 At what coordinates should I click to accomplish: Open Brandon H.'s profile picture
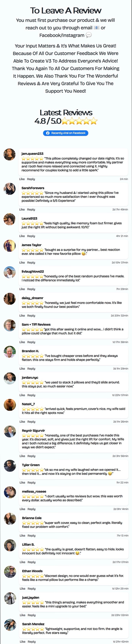tap(10, 352)
